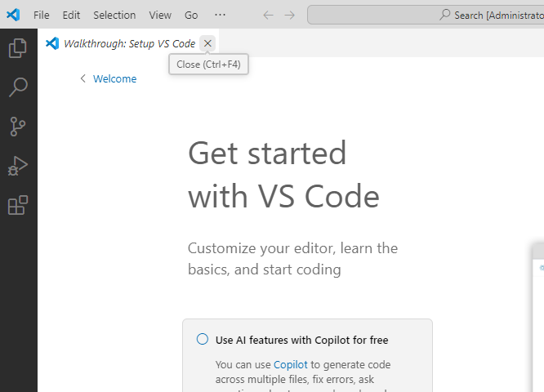Open the Search view in activity bar

[18, 87]
